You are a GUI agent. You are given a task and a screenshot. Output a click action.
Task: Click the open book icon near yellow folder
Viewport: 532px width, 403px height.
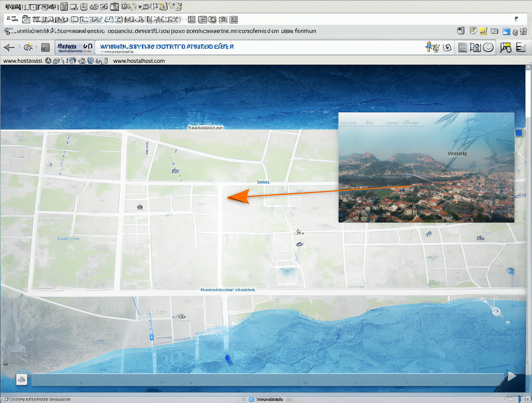click(494, 31)
